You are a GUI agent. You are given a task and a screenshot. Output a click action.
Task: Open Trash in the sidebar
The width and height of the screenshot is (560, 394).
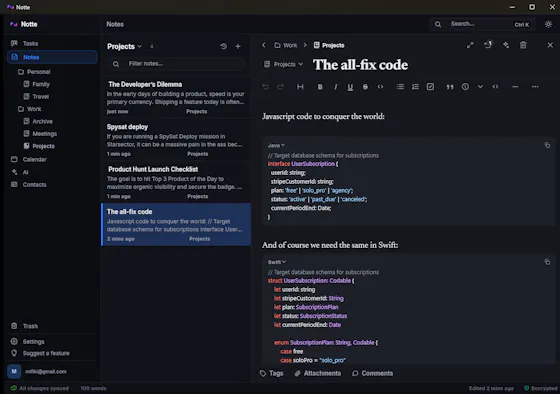tap(52, 326)
